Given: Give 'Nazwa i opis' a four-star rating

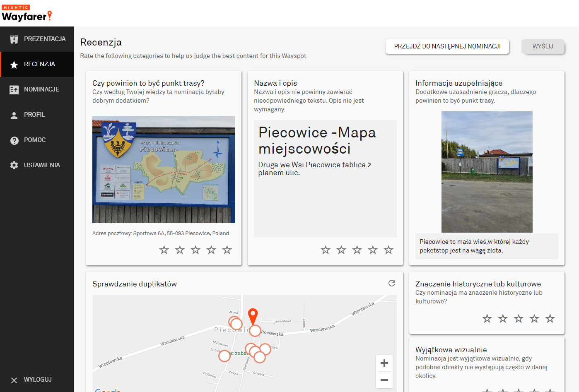Looking at the screenshot, I should [x=373, y=250].
